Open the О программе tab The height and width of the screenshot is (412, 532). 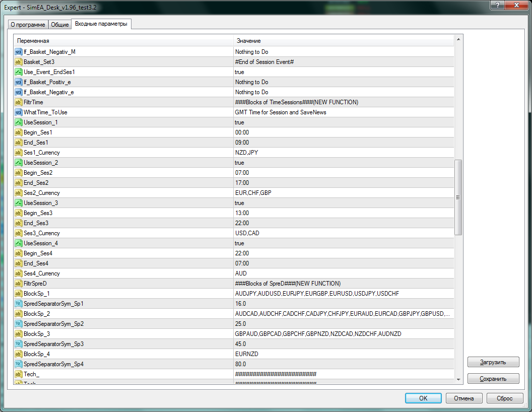28,24
